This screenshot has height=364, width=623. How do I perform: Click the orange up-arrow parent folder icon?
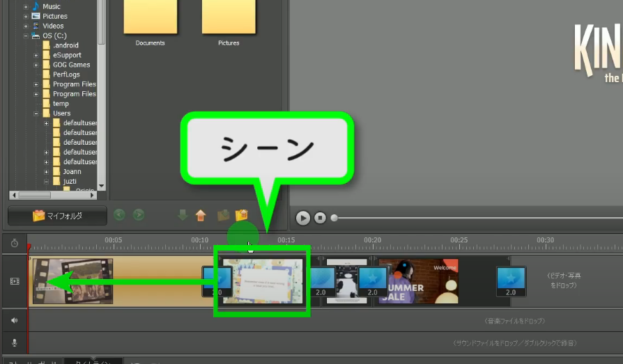pos(201,215)
